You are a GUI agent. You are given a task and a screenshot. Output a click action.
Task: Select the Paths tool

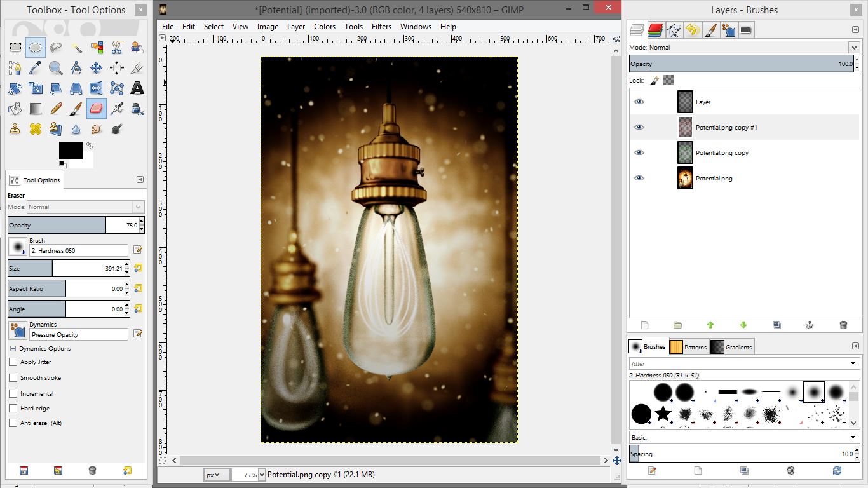tap(15, 68)
